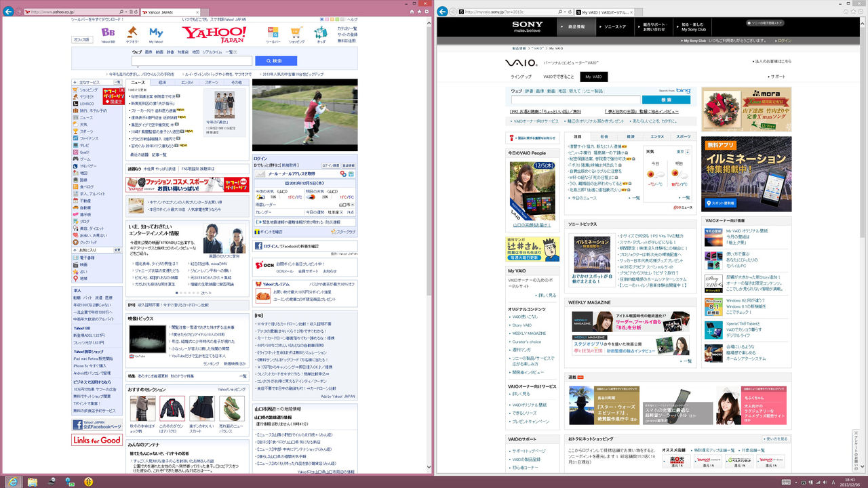
Task: Open IE tools gear in the VAIO window
Action: click(x=861, y=12)
